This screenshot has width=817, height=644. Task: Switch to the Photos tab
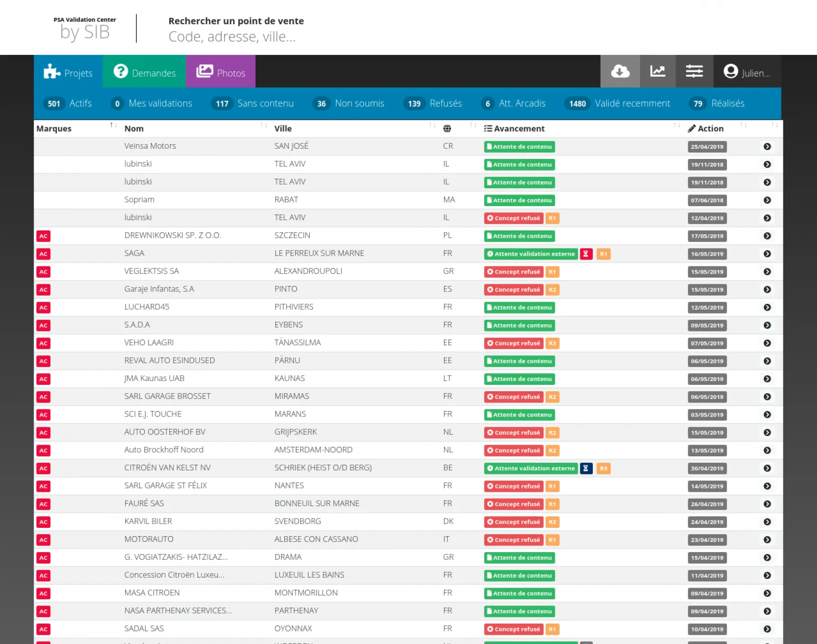(221, 72)
